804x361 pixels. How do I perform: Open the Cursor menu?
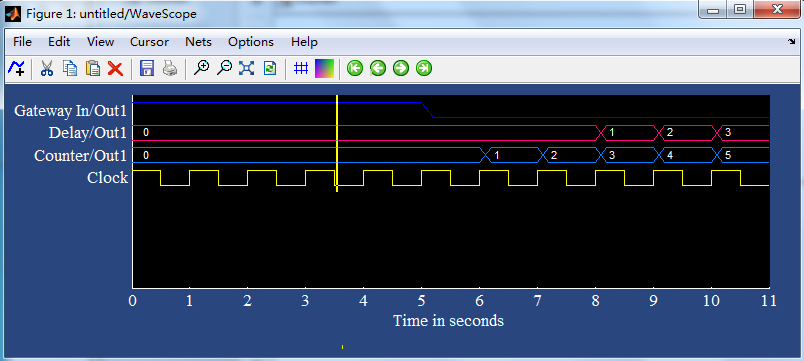click(x=150, y=42)
